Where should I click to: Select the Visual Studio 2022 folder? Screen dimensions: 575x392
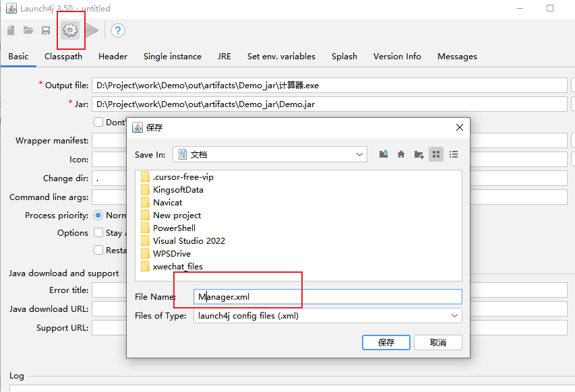click(183, 241)
